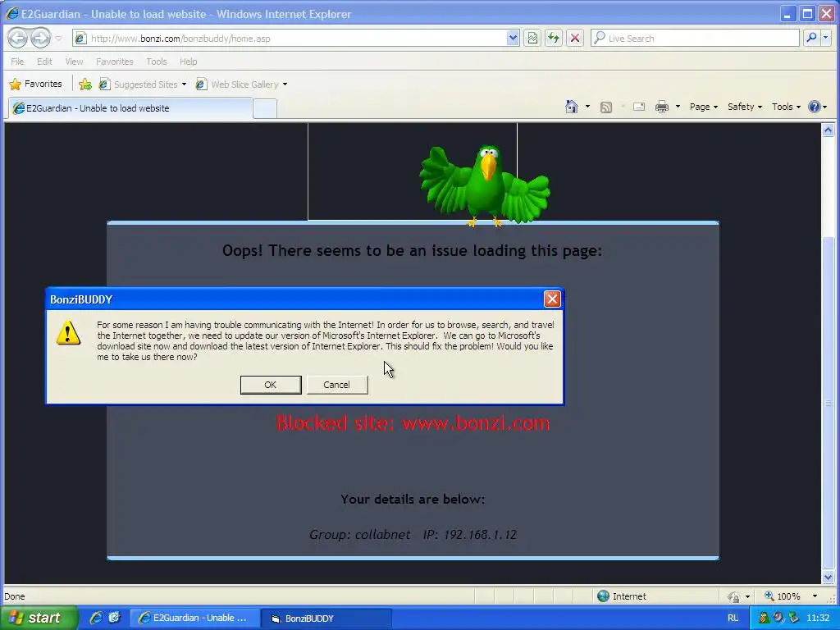Click the RU language indicator
840x630 pixels.
coord(733,619)
